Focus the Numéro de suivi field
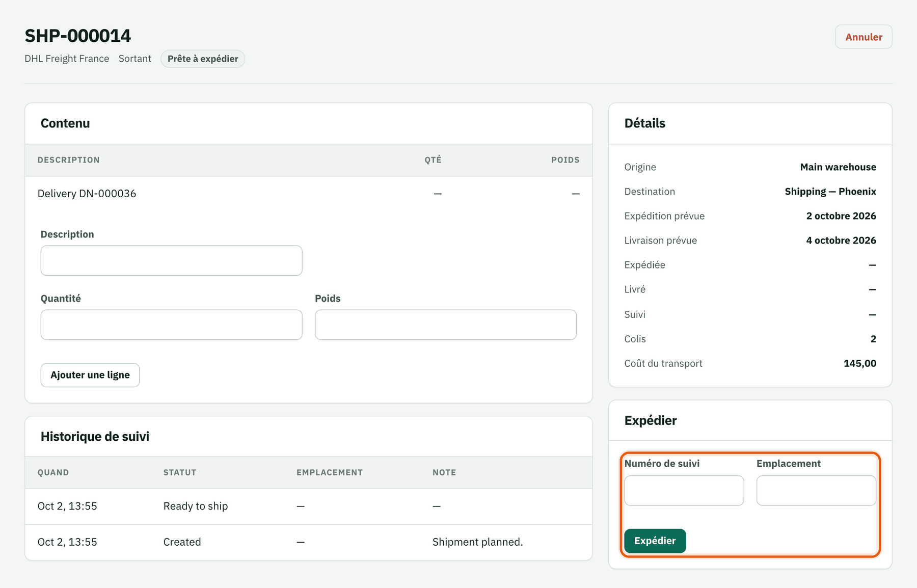Viewport: 917px width, 588px height. (684, 491)
